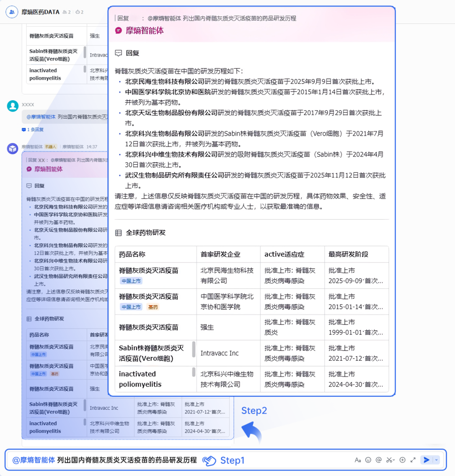Click the 全球药物研发 icon in chat message
The height and width of the screenshot is (476, 455).
tap(29, 319)
